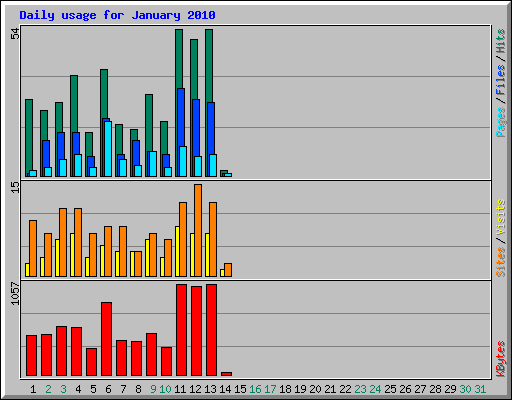512x400 pixels.
Task: Click the orange sites bar for day 14
Action: coord(228,270)
